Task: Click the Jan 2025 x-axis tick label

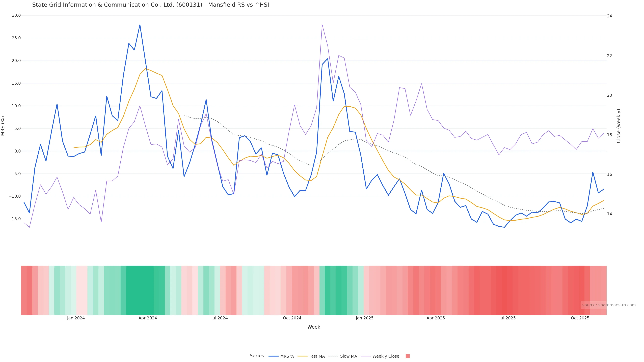Action: click(364, 318)
